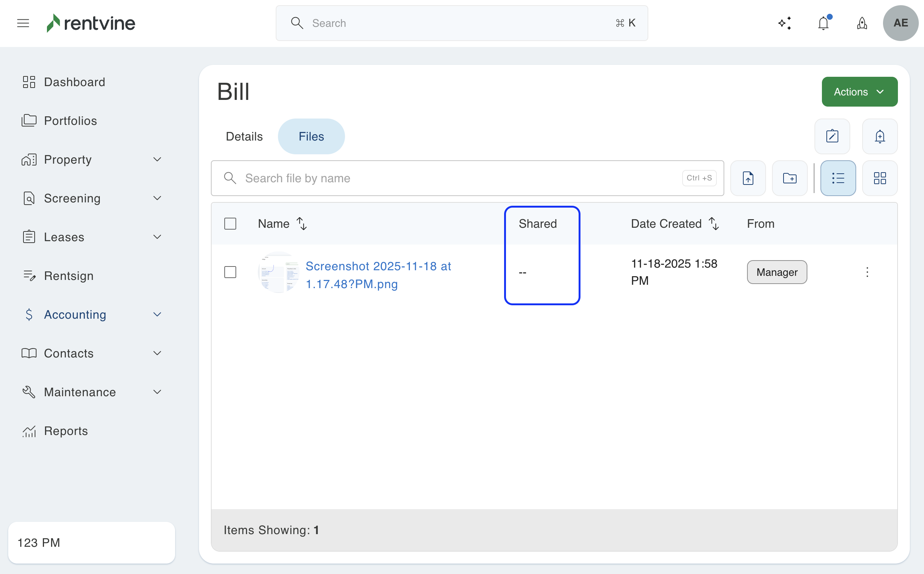Click the upload file icon
The height and width of the screenshot is (574, 924).
tap(747, 178)
